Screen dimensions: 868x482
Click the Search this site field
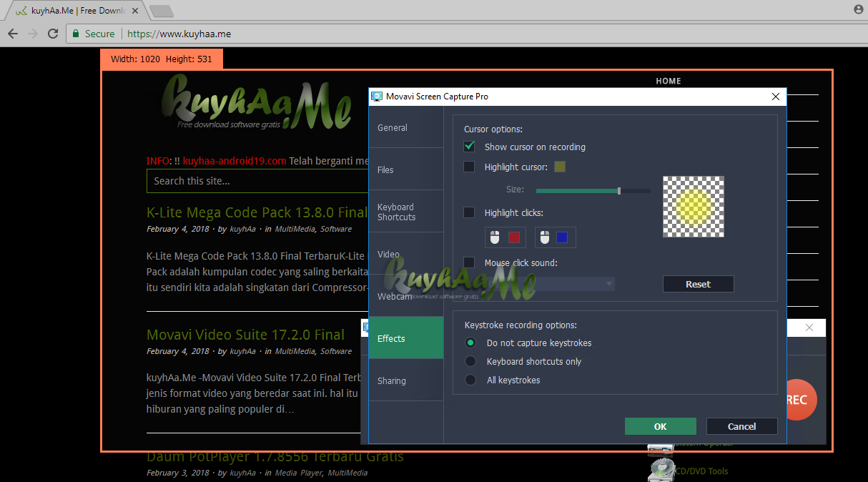coord(257,181)
